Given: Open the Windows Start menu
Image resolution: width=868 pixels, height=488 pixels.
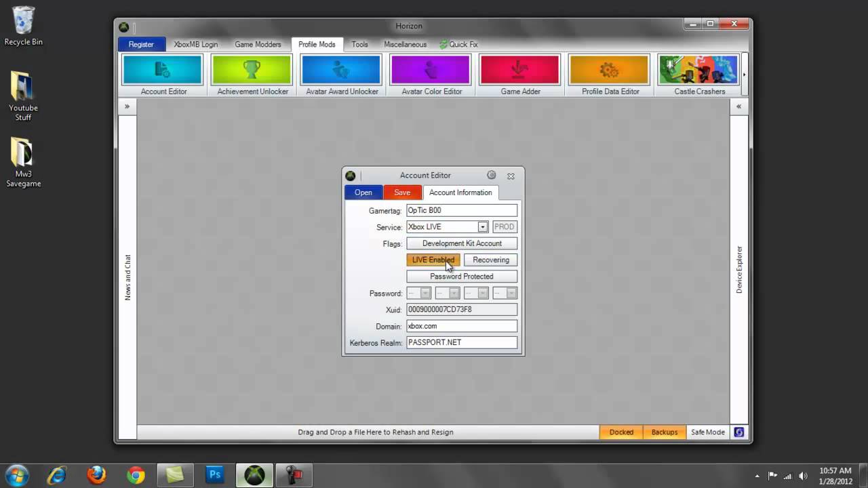Looking at the screenshot, I should (x=17, y=474).
